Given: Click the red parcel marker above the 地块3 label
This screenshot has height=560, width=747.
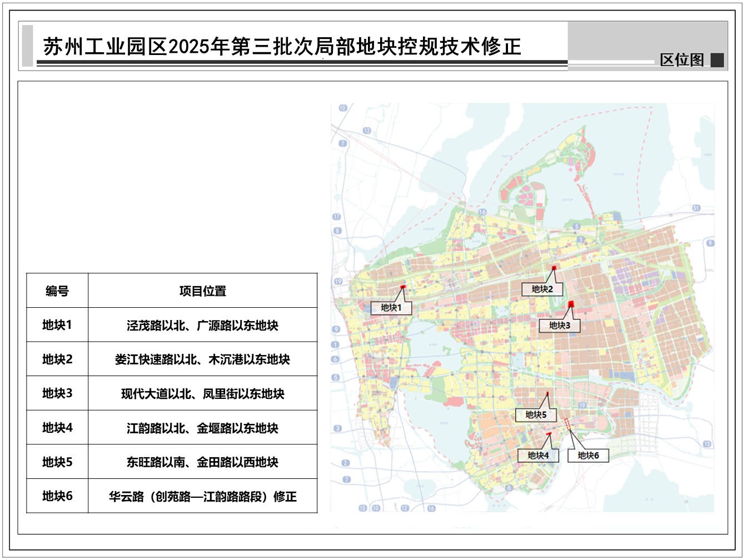Looking at the screenshot, I should (x=571, y=303).
